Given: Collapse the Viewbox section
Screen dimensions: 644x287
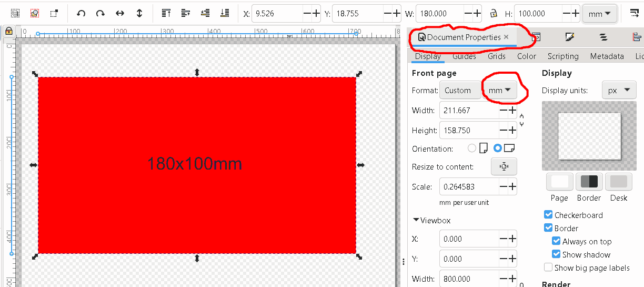Looking at the screenshot, I should pyautogui.click(x=432, y=220).
